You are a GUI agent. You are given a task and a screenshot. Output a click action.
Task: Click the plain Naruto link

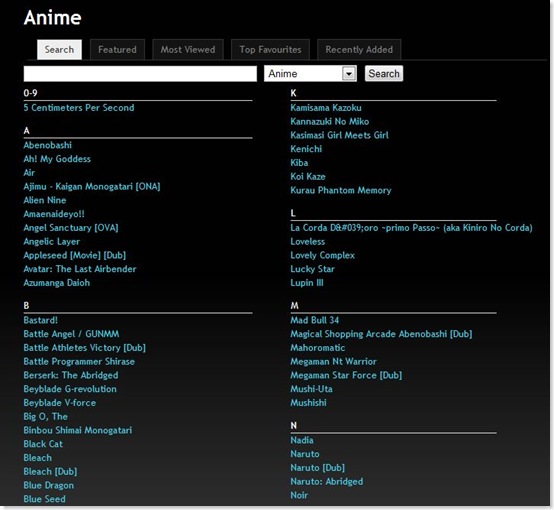(305, 455)
